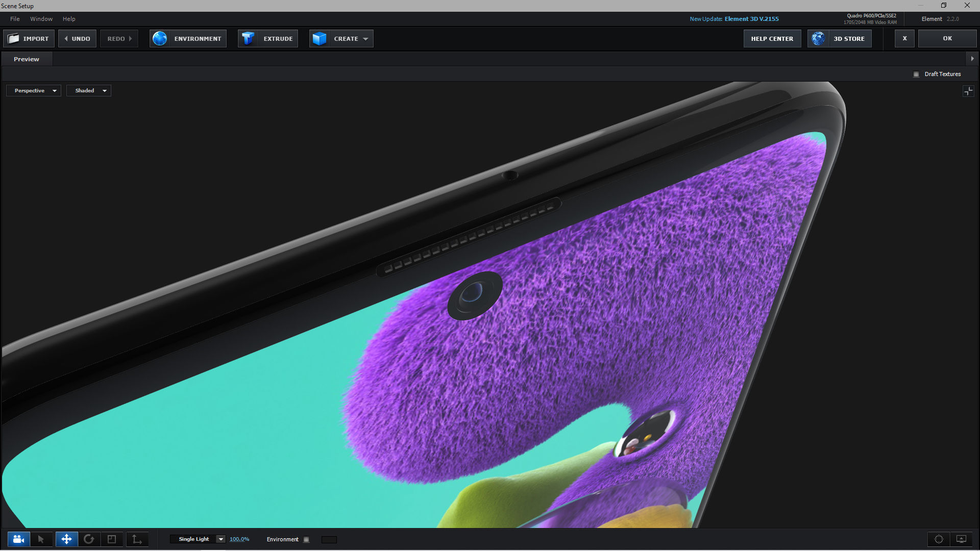Open the Create dropdown menu
This screenshot has height=551, width=980.
point(341,39)
